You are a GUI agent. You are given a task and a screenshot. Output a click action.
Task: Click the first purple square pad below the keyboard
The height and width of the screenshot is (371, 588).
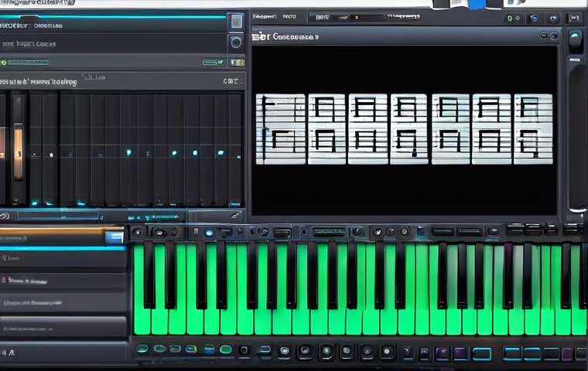pos(443,352)
